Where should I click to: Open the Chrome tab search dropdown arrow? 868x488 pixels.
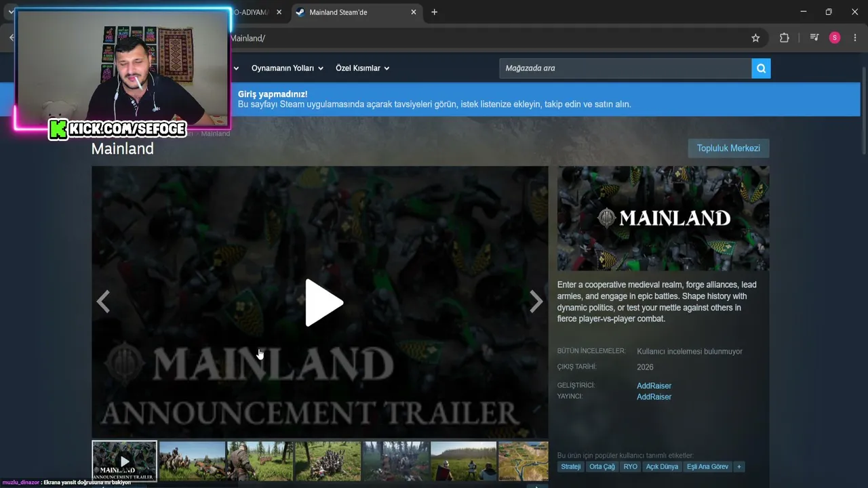(11, 12)
